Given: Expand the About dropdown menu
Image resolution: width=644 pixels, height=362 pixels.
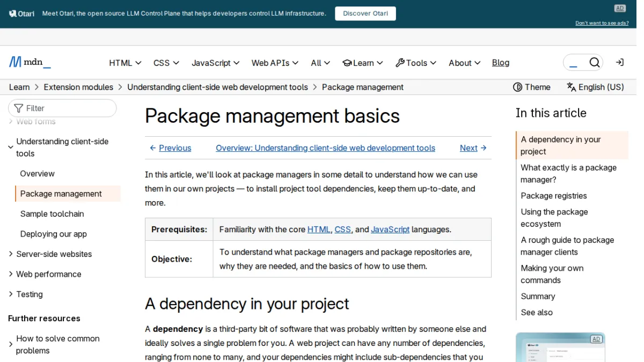Looking at the screenshot, I should [x=465, y=63].
